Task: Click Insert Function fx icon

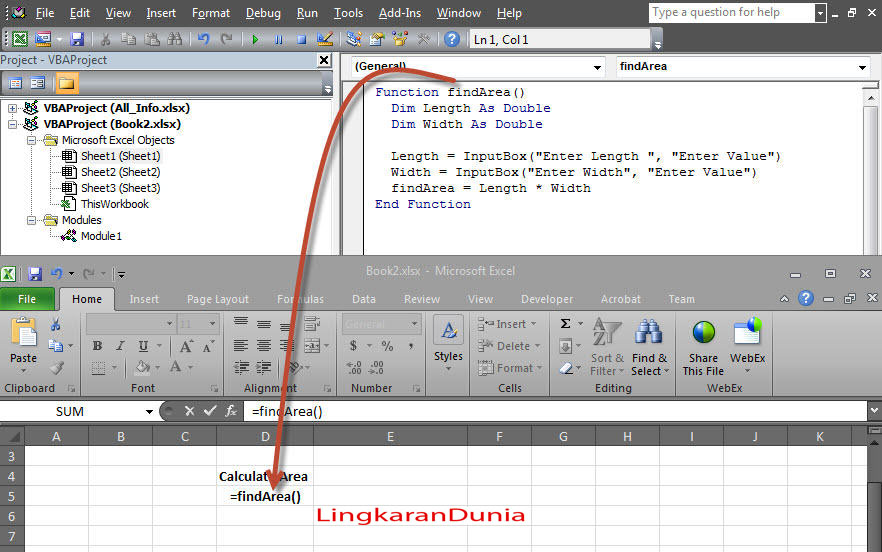Action: click(231, 411)
